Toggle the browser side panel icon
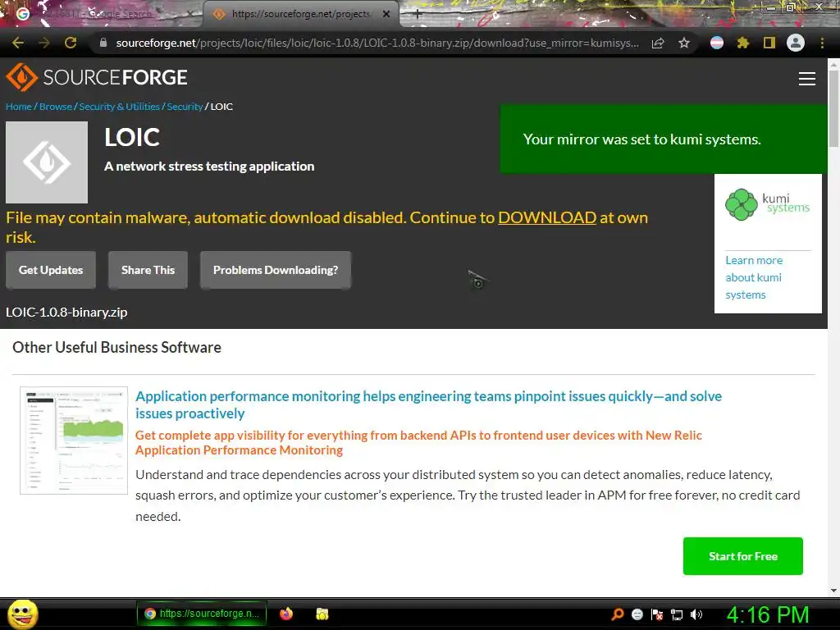 point(769,43)
